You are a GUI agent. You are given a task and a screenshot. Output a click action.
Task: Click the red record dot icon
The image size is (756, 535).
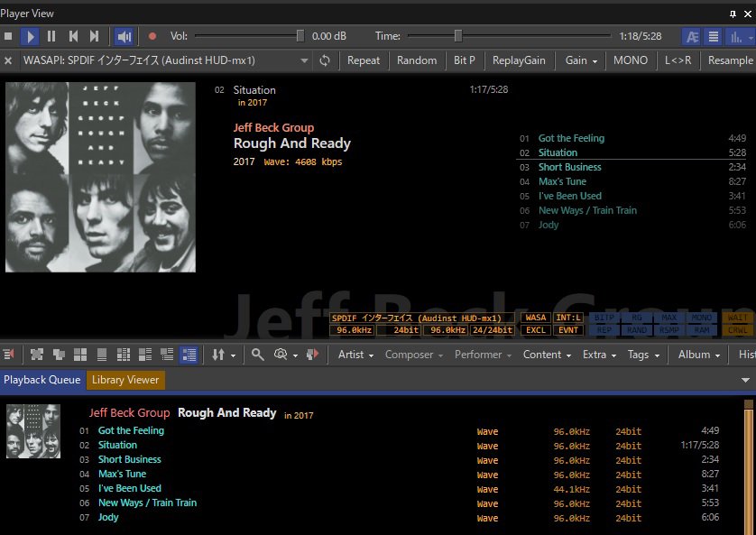(x=152, y=36)
